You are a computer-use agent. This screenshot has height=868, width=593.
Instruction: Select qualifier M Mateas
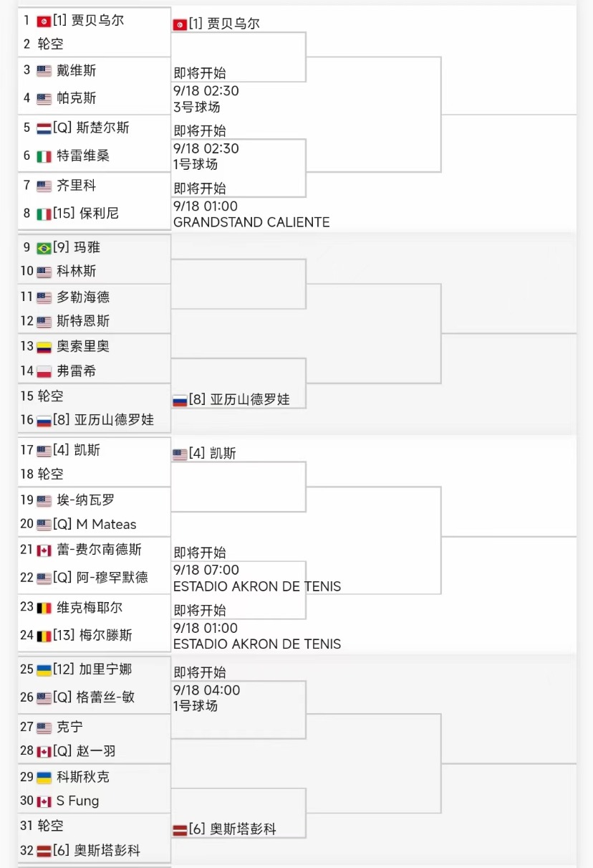click(x=95, y=525)
